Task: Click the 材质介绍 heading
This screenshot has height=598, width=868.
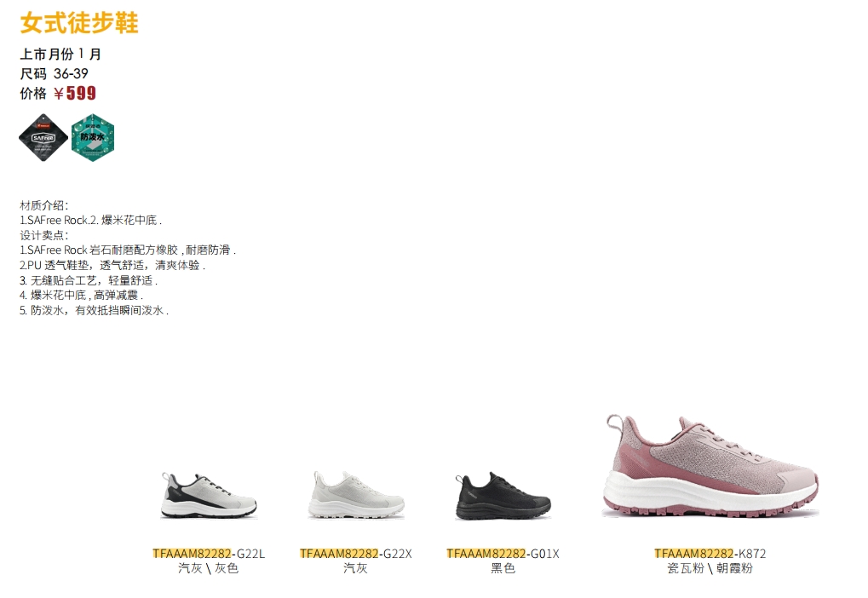Action: [43, 205]
